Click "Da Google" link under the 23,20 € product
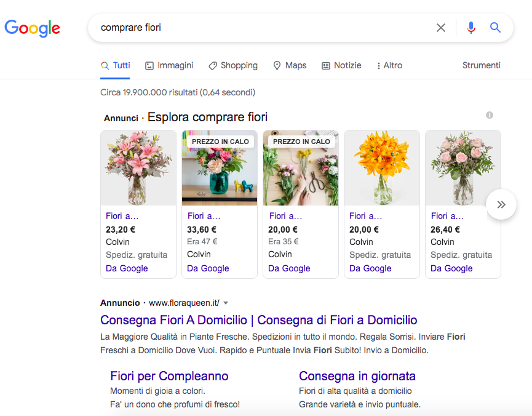 (x=127, y=268)
